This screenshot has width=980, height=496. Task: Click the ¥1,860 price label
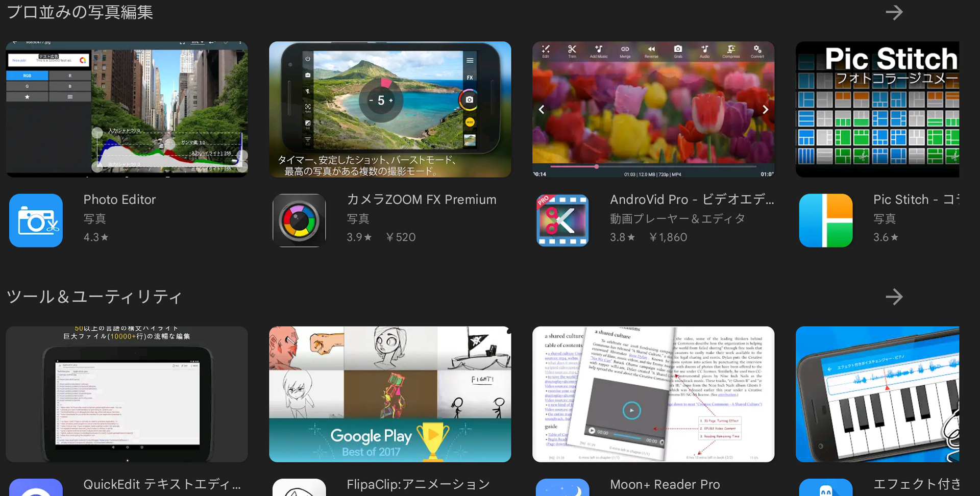tap(668, 237)
